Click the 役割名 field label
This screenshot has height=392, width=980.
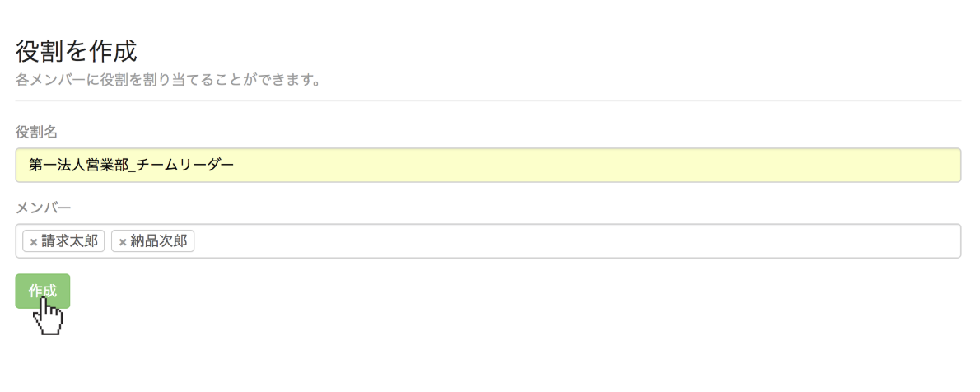(36, 132)
